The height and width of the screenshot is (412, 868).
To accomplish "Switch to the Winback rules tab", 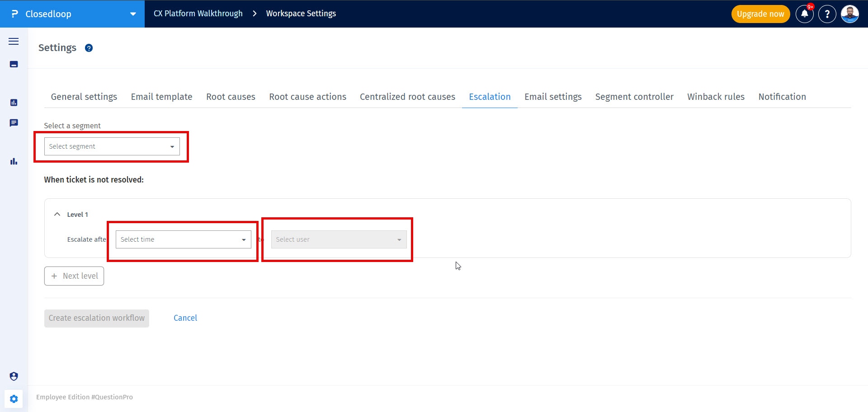I will click(x=716, y=97).
